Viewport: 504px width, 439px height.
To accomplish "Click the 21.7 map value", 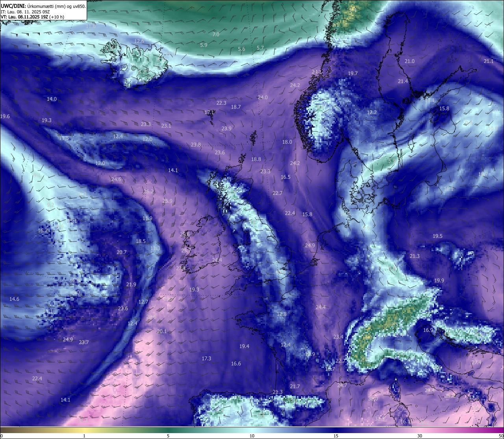I will coord(295,387).
